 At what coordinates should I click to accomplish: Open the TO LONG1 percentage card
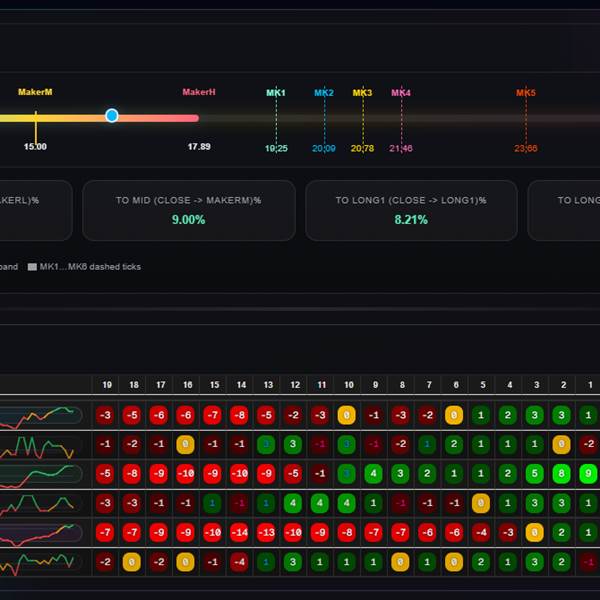[411, 210]
